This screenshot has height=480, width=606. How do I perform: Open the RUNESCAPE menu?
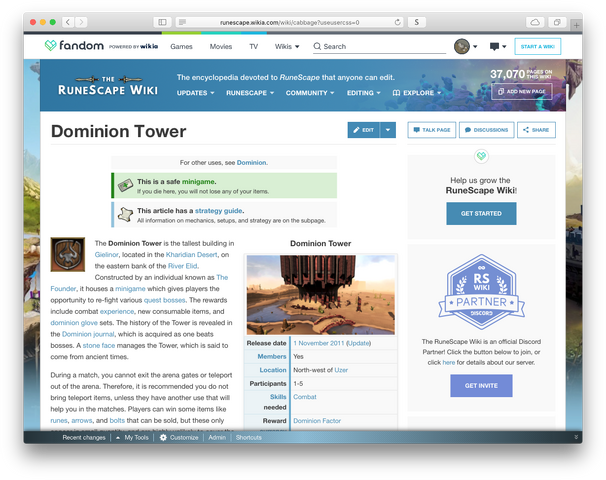pos(250,93)
